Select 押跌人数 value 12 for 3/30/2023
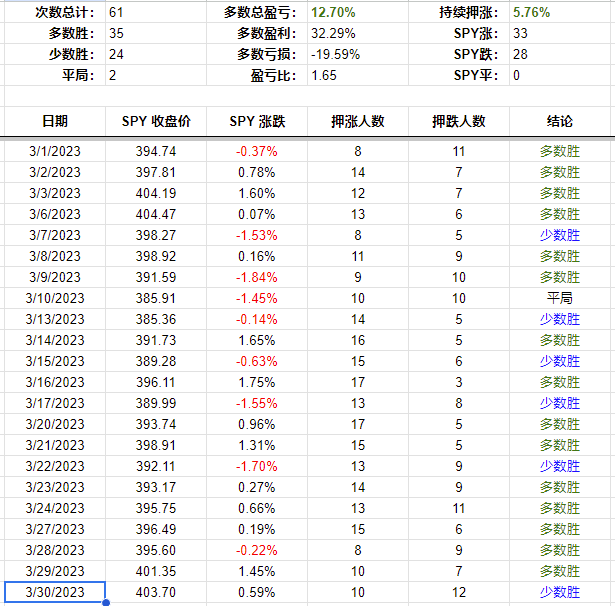 point(459,592)
